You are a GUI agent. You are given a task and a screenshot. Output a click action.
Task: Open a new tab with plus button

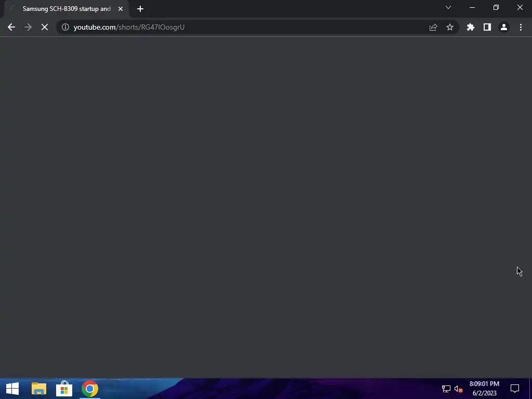140,9
